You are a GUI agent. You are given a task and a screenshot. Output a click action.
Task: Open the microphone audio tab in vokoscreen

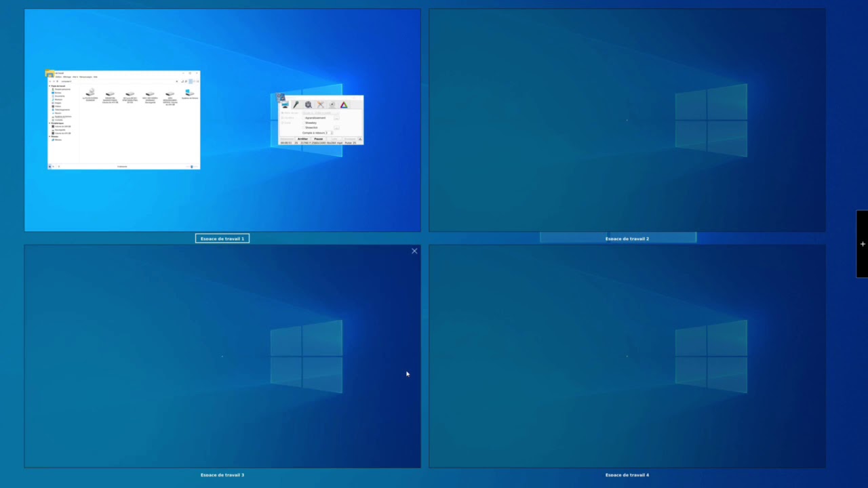(x=296, y=105)
